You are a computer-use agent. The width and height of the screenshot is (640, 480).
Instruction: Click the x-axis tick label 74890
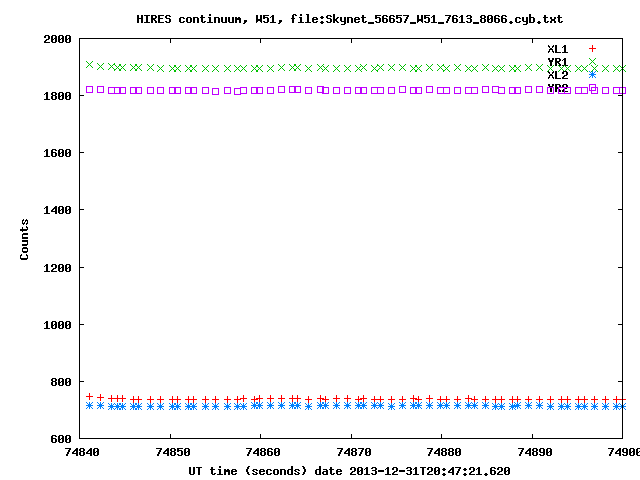[x=534, y=452]
